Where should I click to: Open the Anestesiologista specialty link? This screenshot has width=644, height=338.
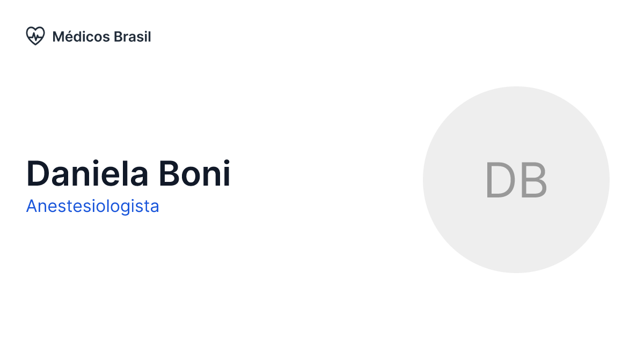point(92,206)
